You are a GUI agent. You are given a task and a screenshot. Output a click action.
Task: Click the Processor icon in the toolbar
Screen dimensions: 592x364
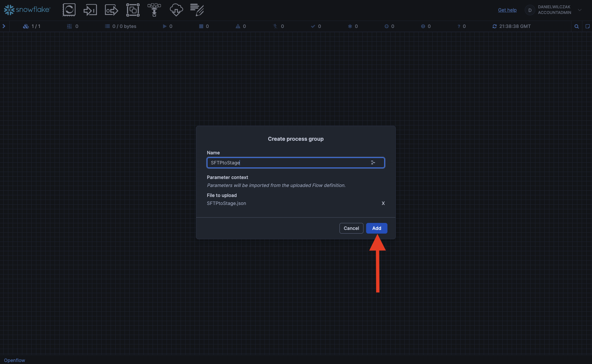point(69,10)
